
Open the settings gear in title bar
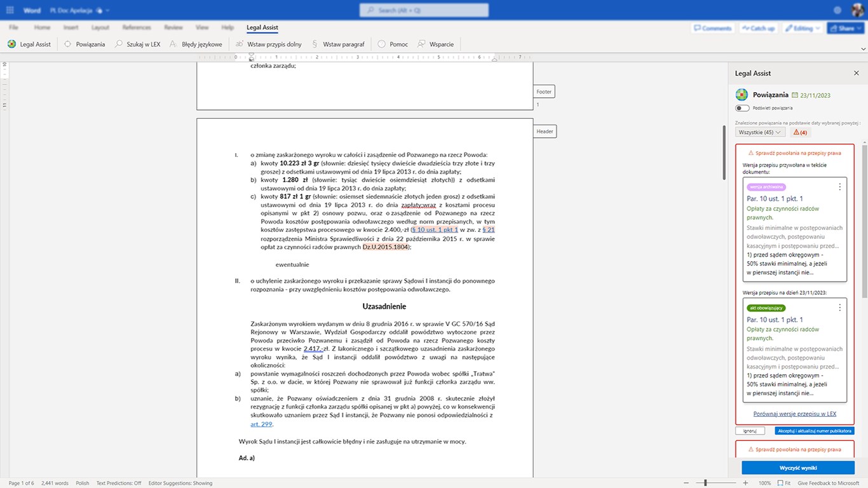(837, 11)
